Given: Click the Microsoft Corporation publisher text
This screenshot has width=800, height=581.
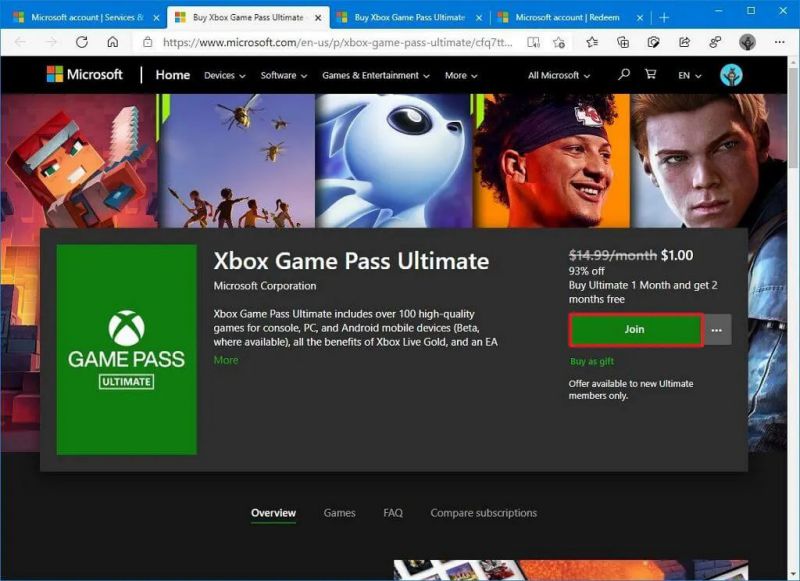Looking at the screenshot, I should pos(265,286).
